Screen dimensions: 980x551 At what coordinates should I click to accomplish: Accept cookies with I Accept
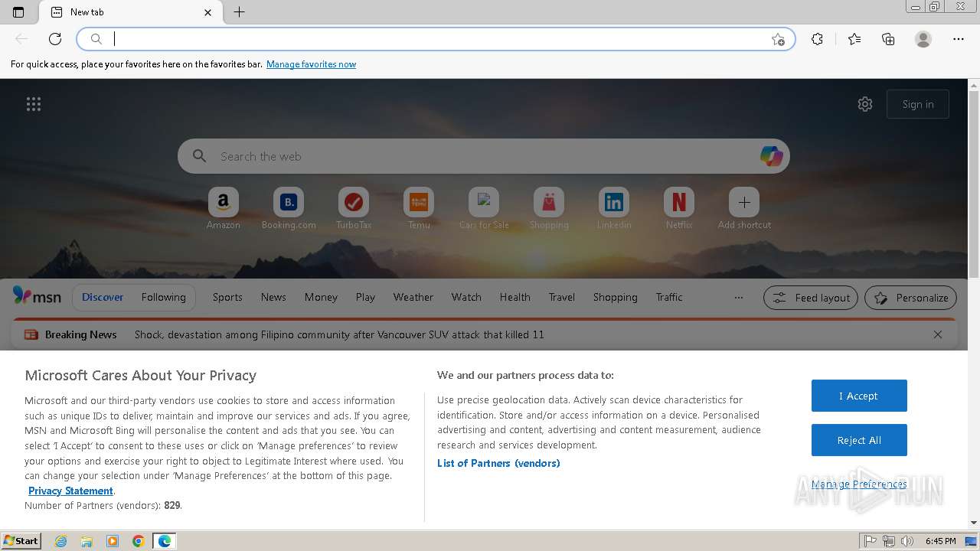859,396
